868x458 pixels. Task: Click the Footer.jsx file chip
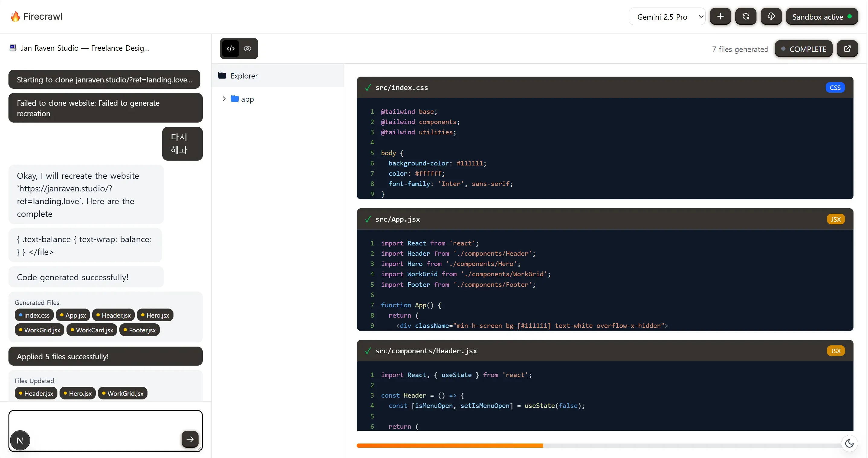pos(140,330)
